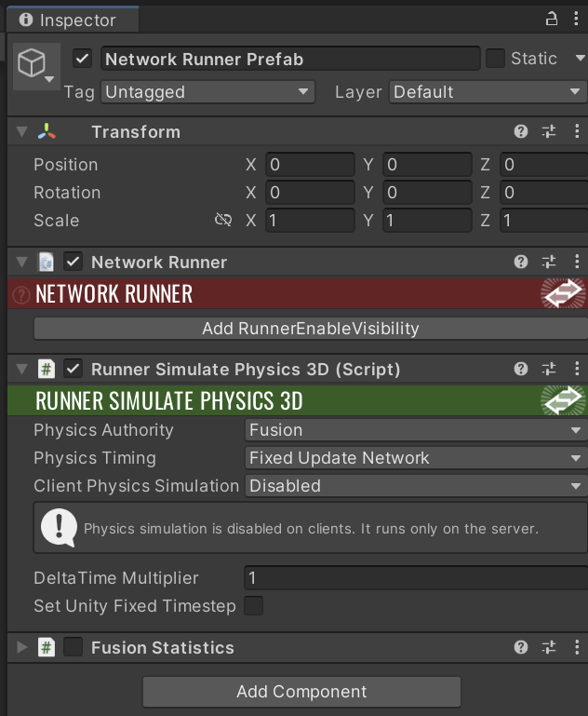
Task: Click the Transform component title
Action: [136, 132]
